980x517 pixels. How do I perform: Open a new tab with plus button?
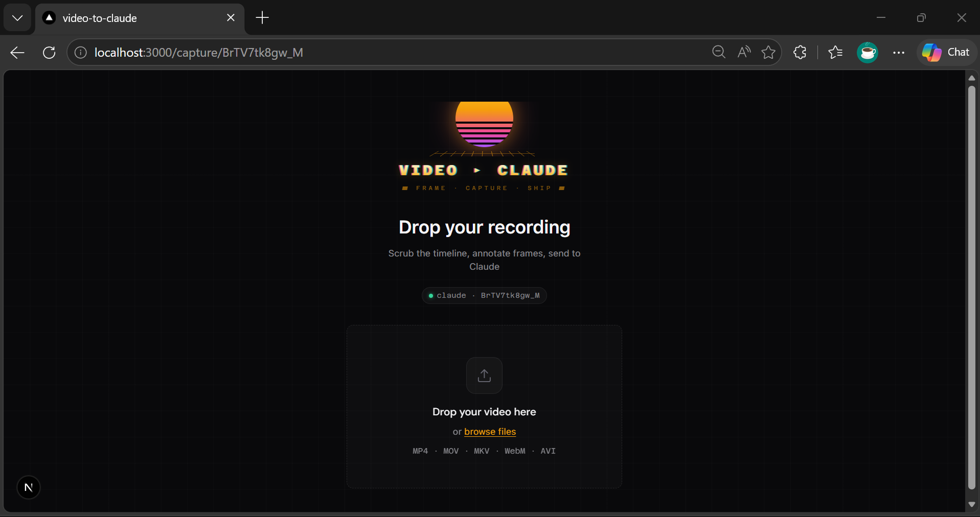[262, 18]
